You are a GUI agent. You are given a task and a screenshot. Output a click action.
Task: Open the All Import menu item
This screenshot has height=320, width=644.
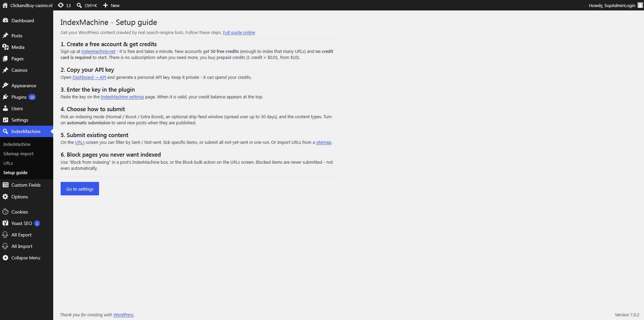22,246
